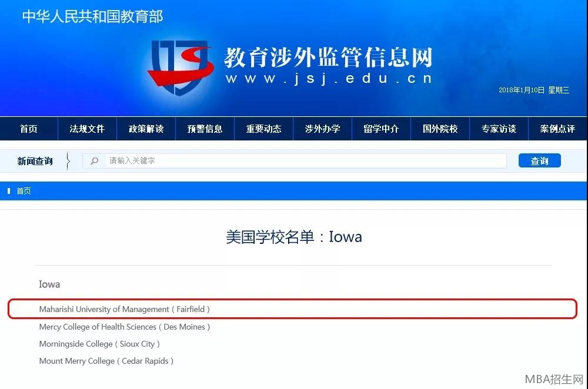Open Maharishi University of Management link
The image size is (588, 389).
tap(124, 309)
